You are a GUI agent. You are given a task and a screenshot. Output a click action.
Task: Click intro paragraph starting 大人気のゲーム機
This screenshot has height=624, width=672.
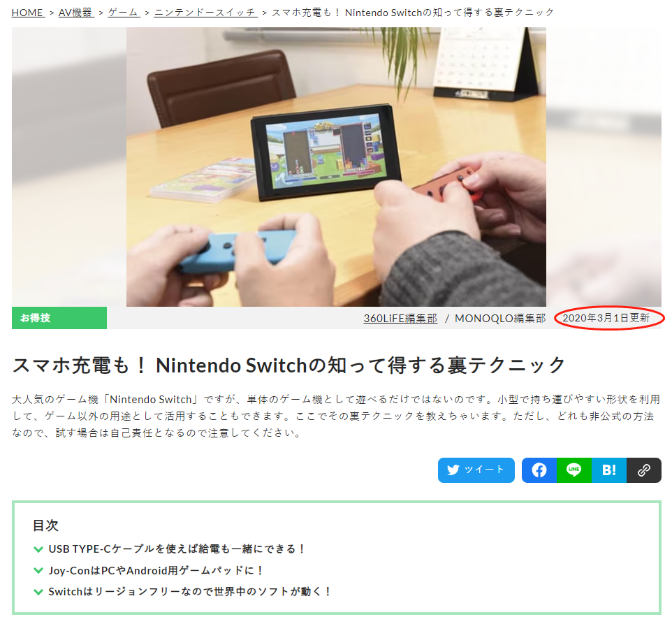coord(337,416)
